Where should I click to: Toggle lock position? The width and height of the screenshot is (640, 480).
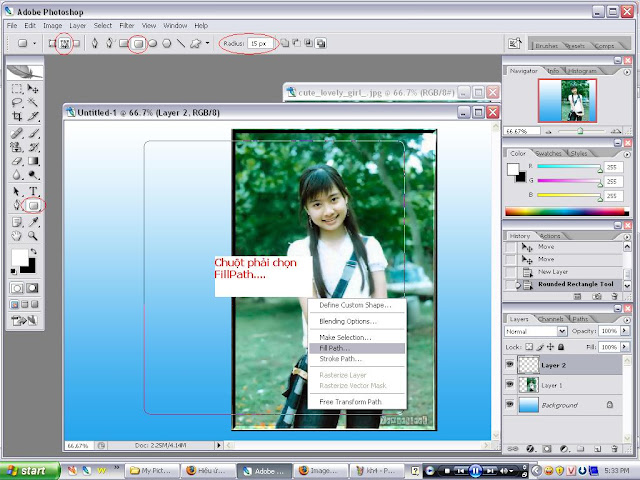pos(550,347)
